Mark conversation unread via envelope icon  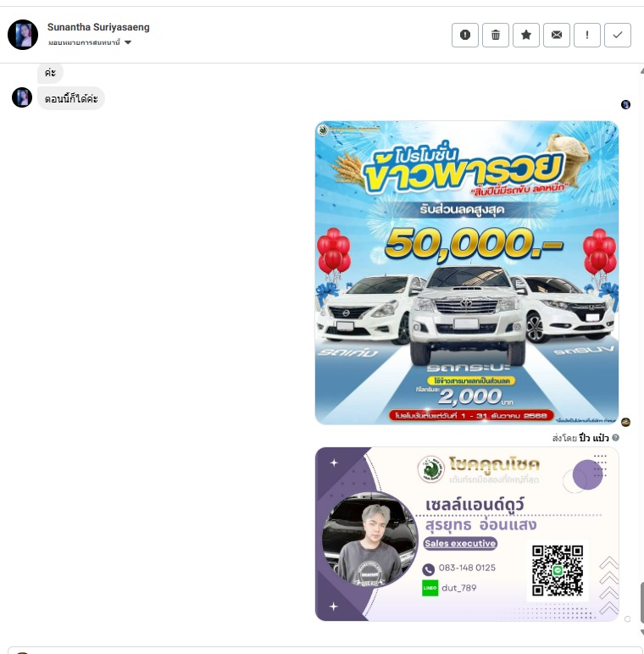[x=557, y=35]
